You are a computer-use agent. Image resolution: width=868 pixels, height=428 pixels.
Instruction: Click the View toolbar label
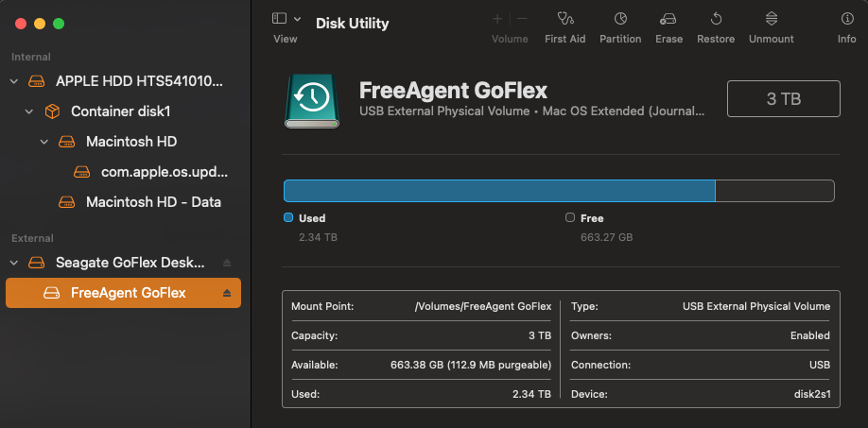(x=286, y=40)
